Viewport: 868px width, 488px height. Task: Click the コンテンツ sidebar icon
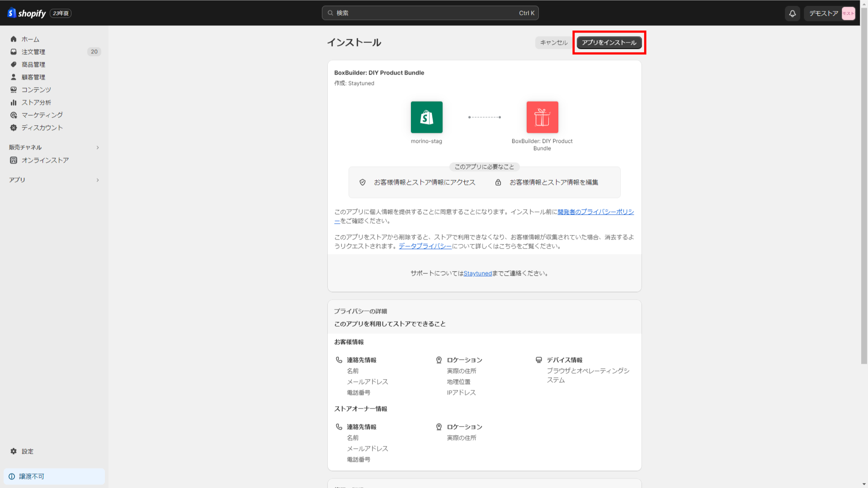point(14,89)
